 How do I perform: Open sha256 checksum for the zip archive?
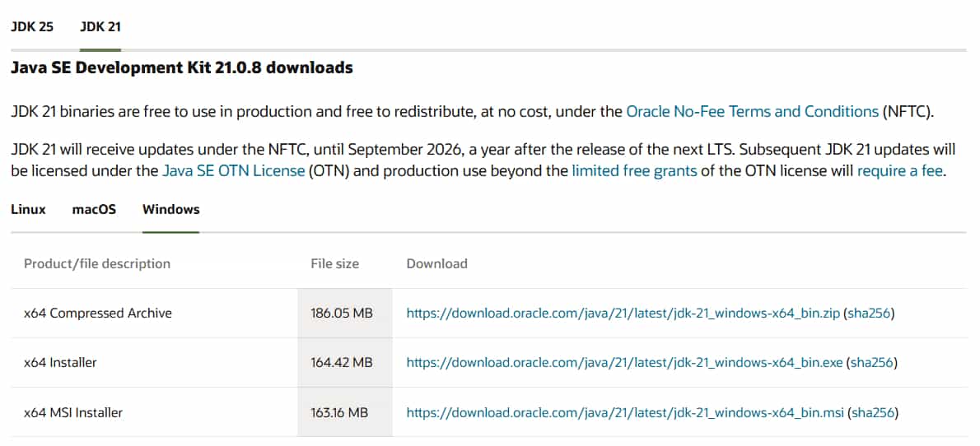(x=869, y=314)
